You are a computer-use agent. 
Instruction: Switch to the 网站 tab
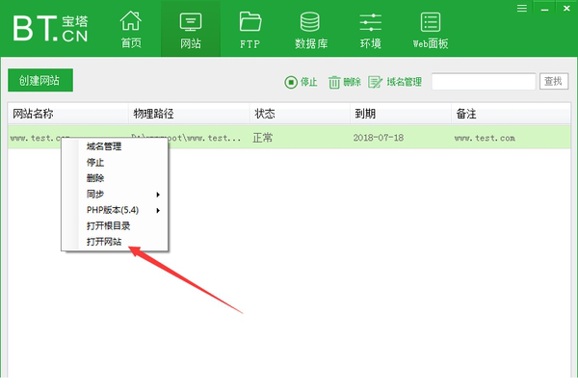pos(191,29)
